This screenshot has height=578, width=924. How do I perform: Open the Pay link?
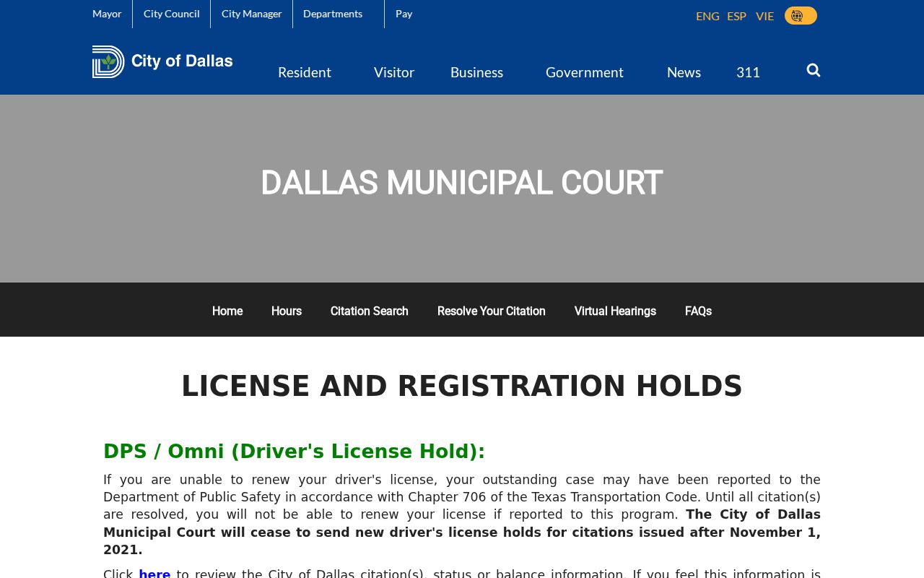(404, 14)
